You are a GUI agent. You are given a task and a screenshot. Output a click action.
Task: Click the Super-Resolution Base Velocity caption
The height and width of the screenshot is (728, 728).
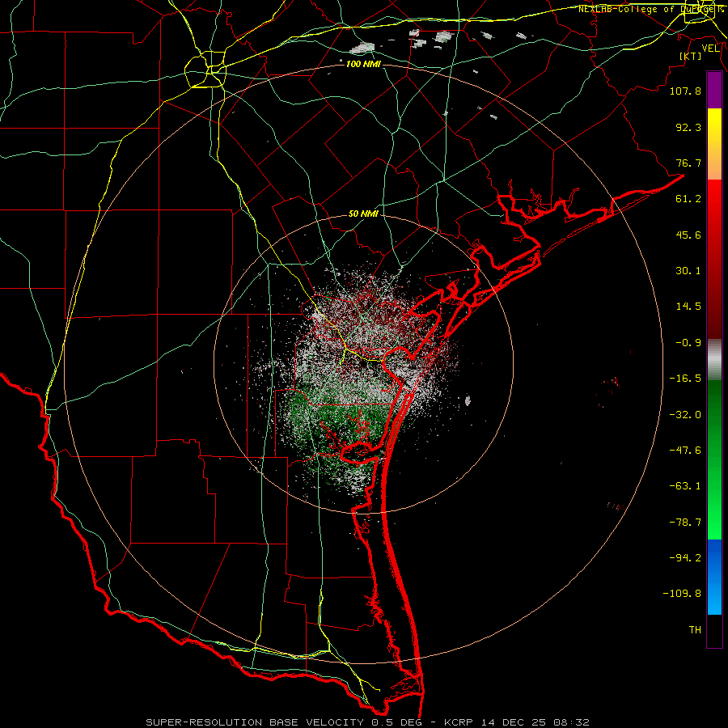pos(367,722)
